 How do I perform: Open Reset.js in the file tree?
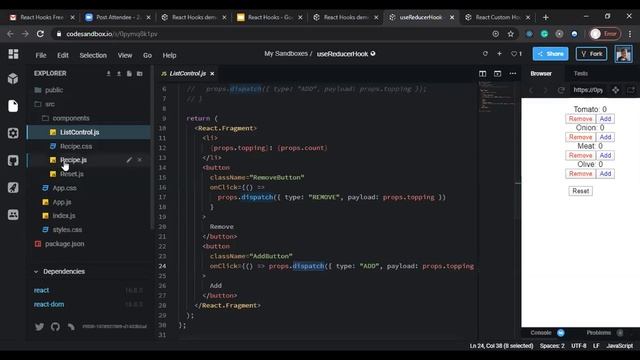(x=72, y=174)
